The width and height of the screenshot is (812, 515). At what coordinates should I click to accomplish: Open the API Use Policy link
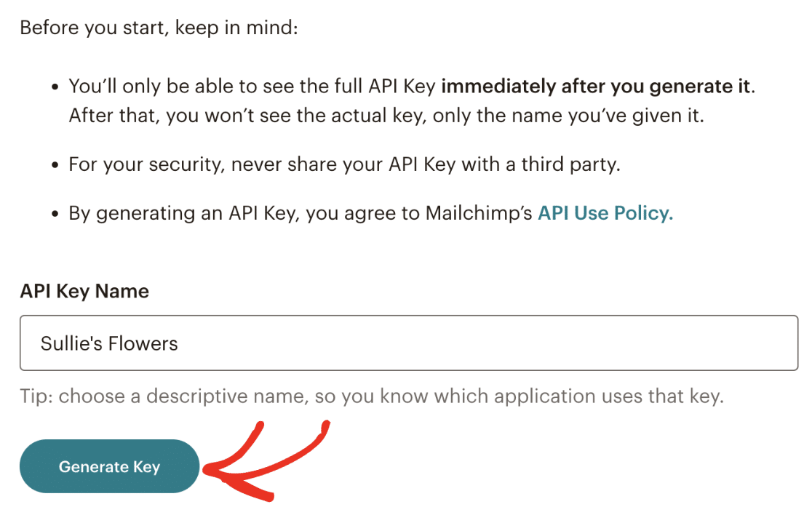[x=605, y=213]
